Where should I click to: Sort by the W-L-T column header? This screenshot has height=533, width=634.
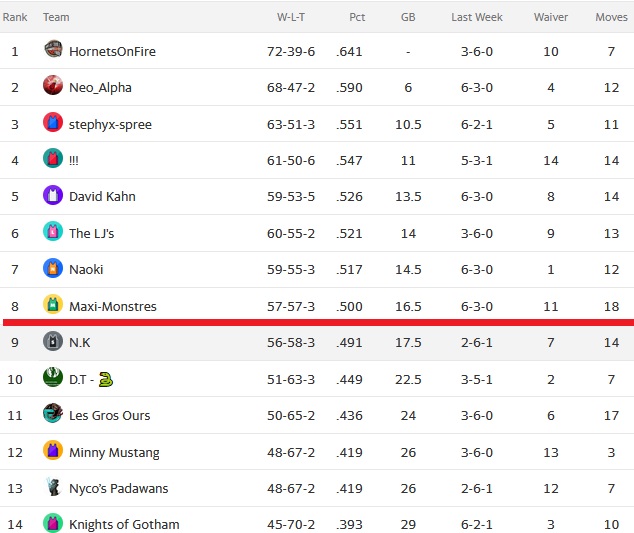click(x=291, y=17)
